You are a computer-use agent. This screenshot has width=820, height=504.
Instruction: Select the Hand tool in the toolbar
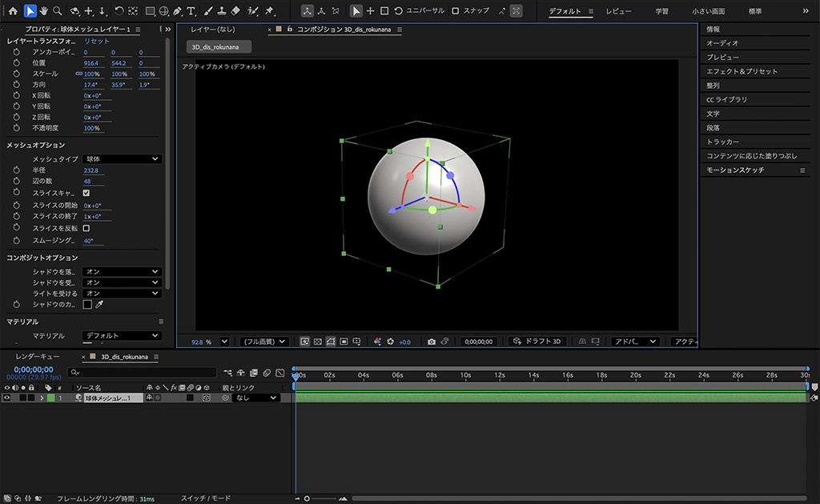(42, 11)
